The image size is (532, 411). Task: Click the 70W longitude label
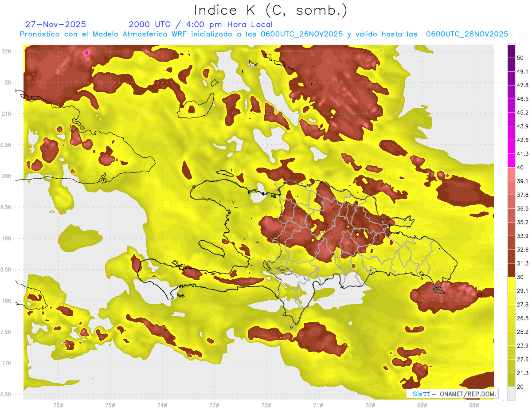tap(370, 405)
